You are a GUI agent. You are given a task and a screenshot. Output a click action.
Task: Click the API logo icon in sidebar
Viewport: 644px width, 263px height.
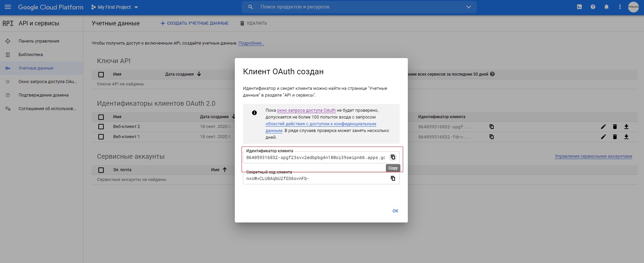coord(8,23)
